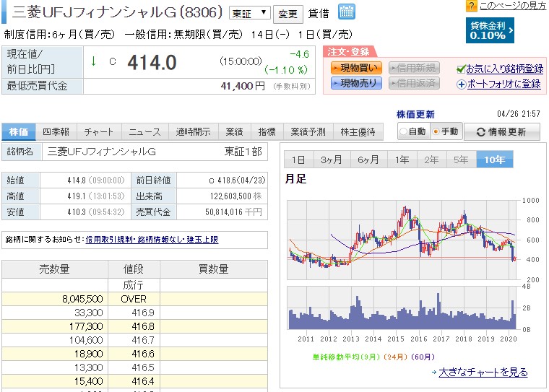Screen dimensions: 549x392
Task: Open the 貸株金利 0.10% banner
Action: [490, 30]
